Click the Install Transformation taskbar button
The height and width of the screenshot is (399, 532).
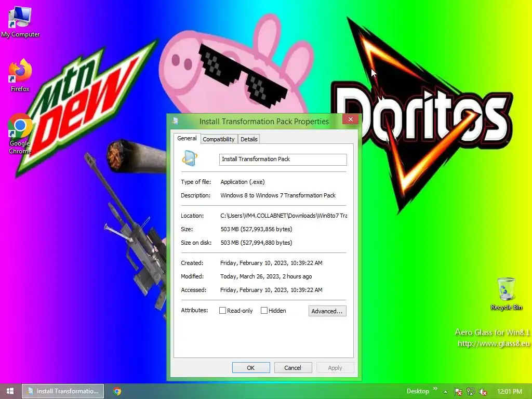click(x=63, y=391)
